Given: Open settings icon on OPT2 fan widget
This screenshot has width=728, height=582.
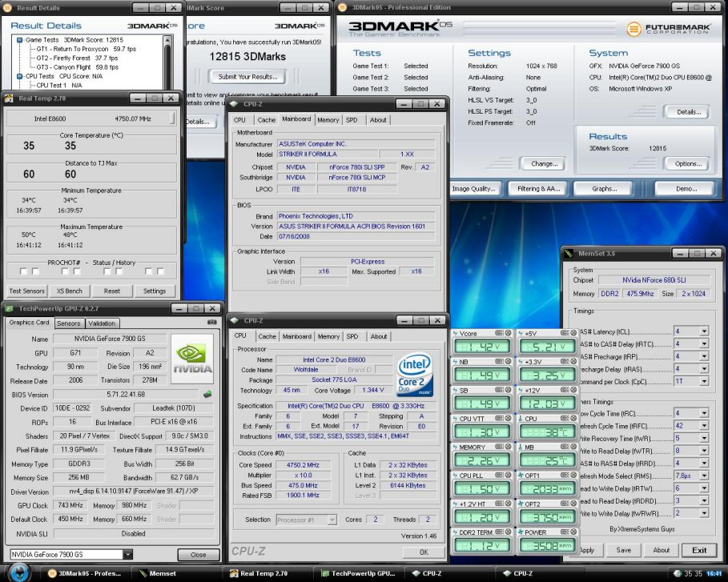Looking at the screenshot, I should click(x=565, y=504).
